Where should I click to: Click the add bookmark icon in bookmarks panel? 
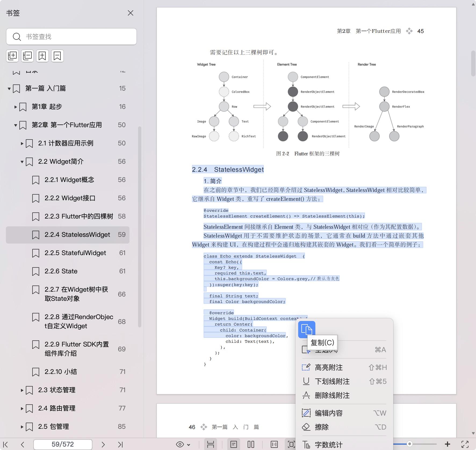tap(42, 56)
